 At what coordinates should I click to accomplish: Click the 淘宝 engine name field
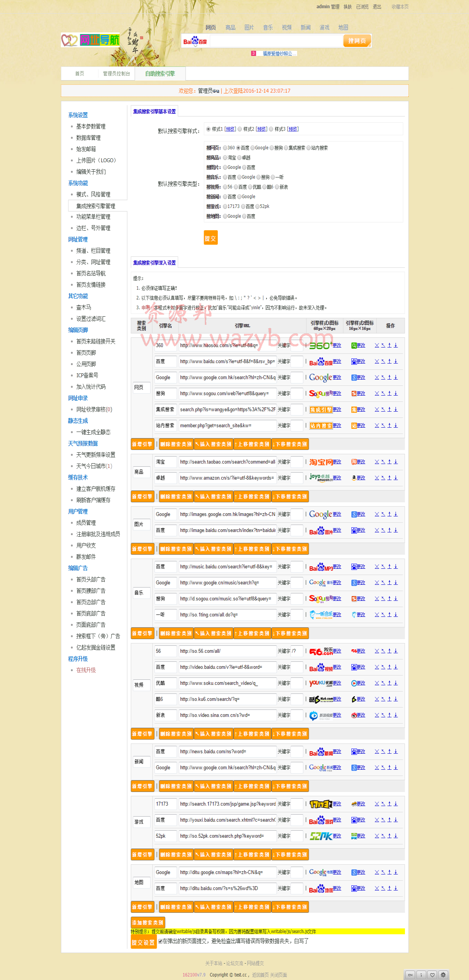pos(165,462)
